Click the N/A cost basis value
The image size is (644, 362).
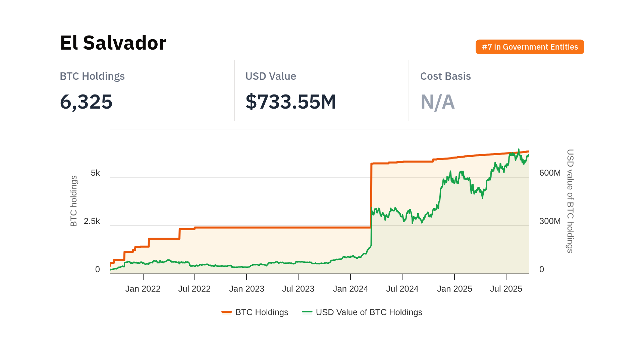pyautogui.click(x=437, y=102)
